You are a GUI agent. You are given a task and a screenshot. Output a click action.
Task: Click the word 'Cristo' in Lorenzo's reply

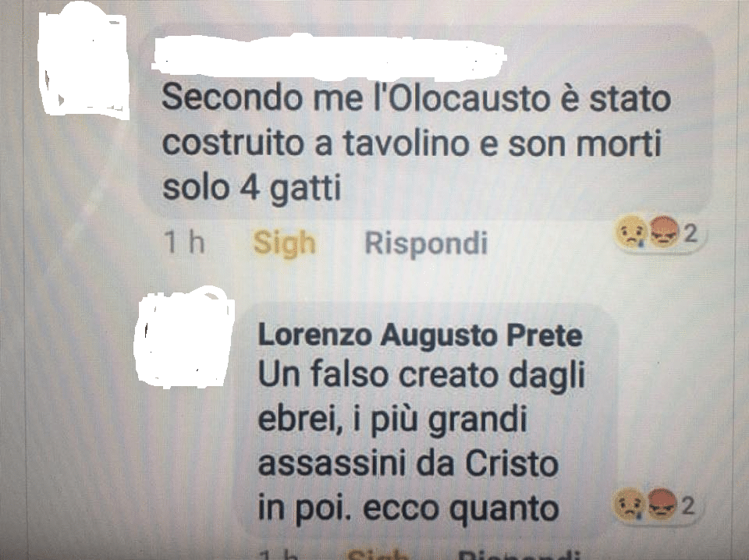click(x=512, y=463)
